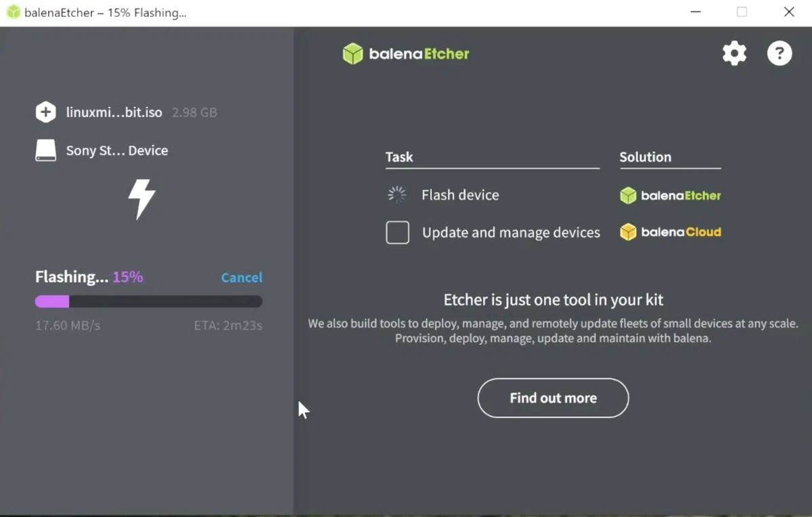Click the Task column heading
Image resolution: width=812 pixels, height=517 pixels.
399,157
